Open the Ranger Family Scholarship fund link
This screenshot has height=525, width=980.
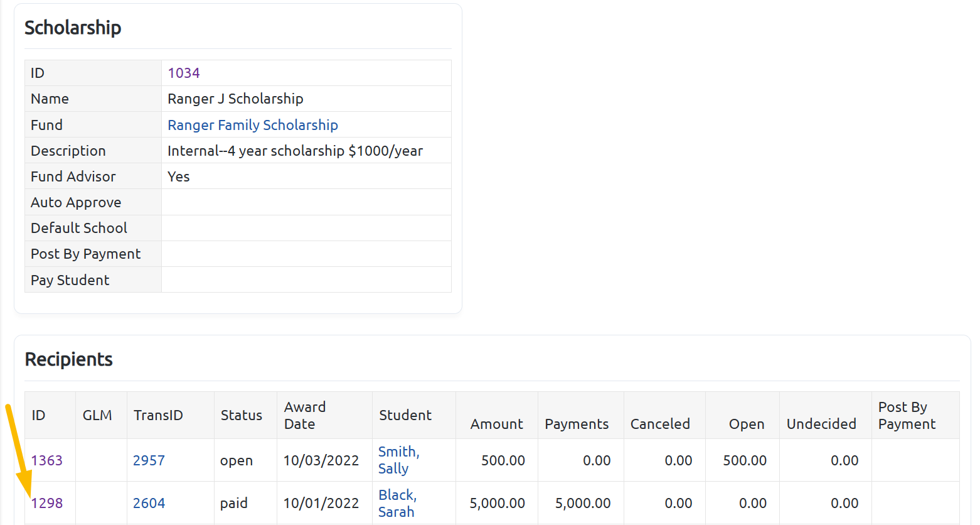[x=253, y=125]
